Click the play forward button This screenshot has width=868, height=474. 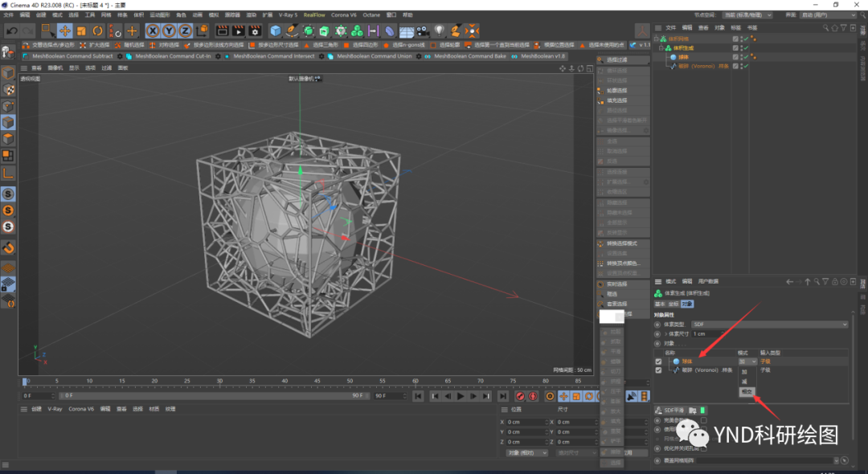[x=461, y=396]
